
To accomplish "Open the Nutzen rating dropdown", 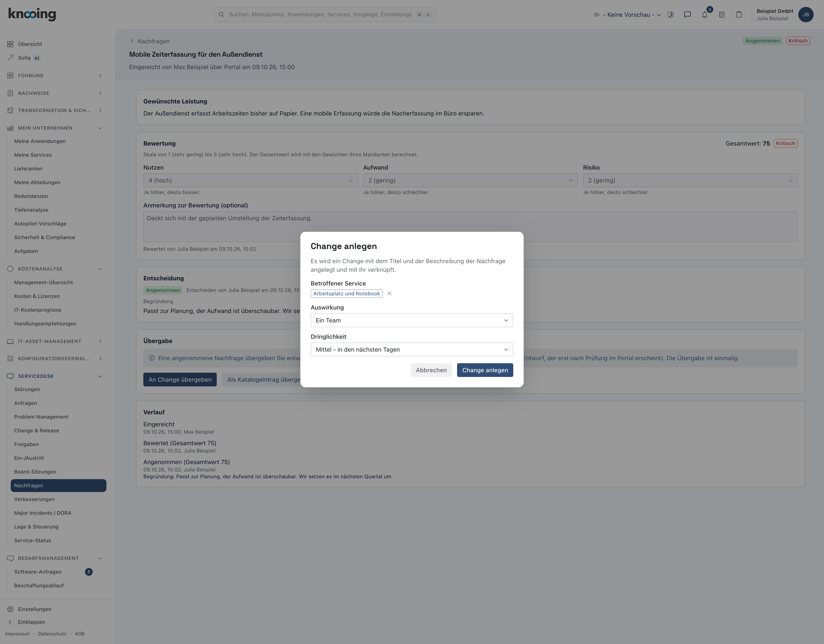I will tap(250, 181).
